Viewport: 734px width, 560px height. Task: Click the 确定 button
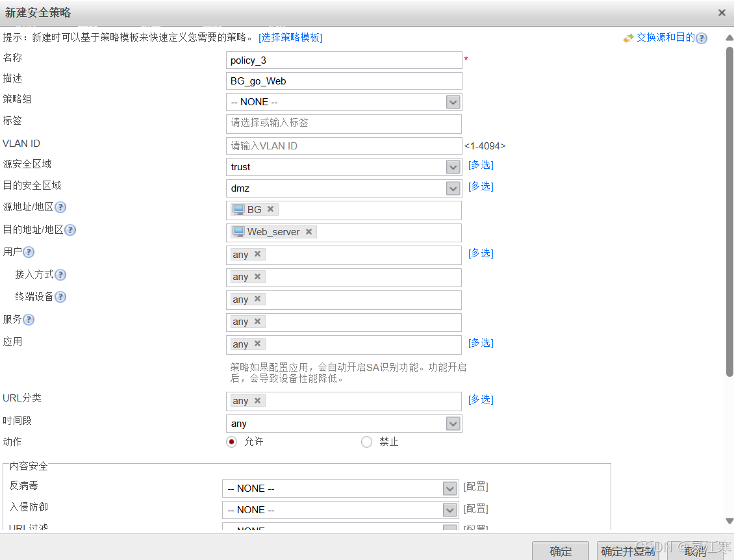(x=561, y=551)
